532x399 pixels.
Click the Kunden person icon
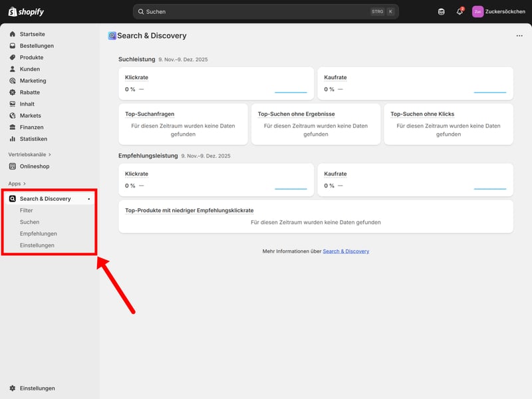click(13, 69)
